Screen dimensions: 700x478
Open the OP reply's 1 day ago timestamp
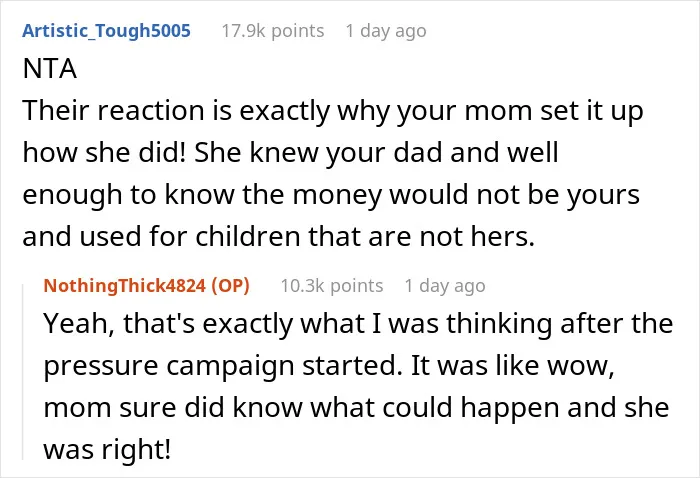[x=445, y=286]
